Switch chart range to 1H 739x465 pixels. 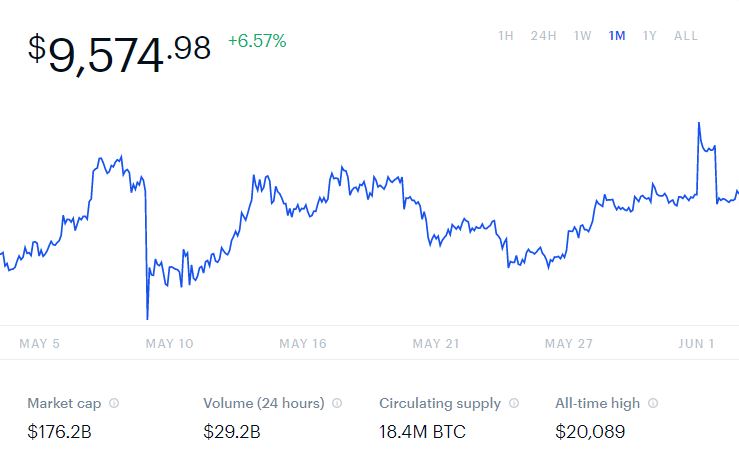[506, 36]
